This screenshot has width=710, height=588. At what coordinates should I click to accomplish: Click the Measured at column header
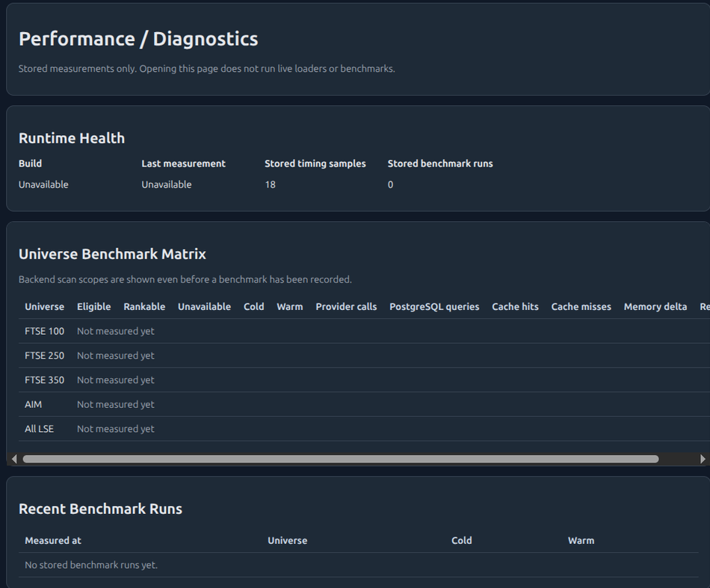tap(53, 540)
